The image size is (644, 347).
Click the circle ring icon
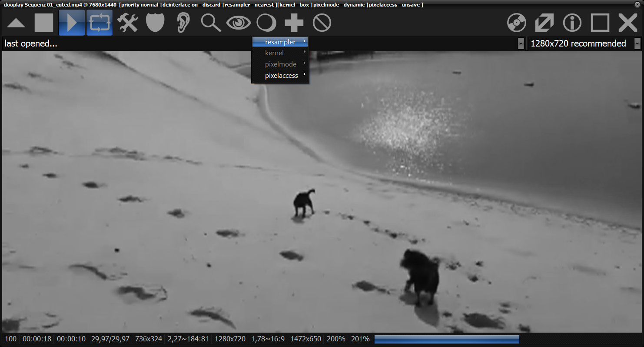coord(266,23)
